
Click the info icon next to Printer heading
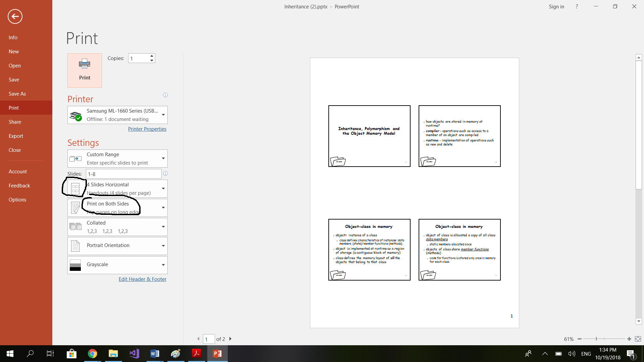coord(165,95)
